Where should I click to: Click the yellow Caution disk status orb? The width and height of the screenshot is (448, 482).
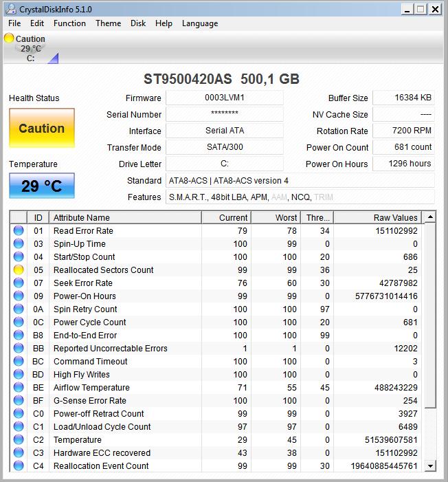pyautogui.click(x=9, y=38)
